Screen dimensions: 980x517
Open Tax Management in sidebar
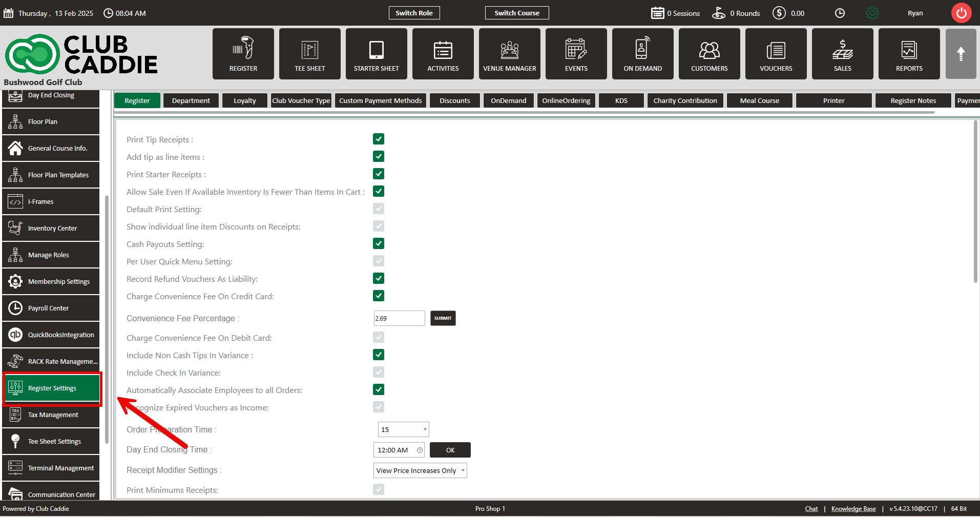51,415
